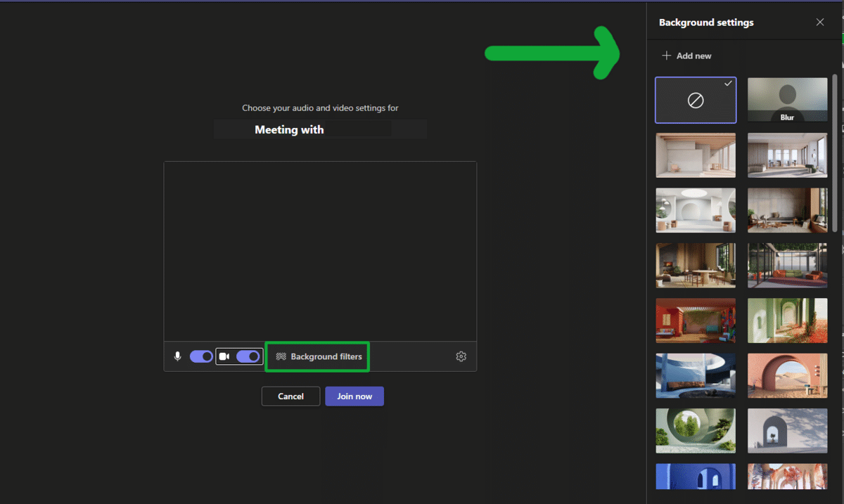Click the microphone icon
This screenshot has width=844, height=504.
[178, 356]
